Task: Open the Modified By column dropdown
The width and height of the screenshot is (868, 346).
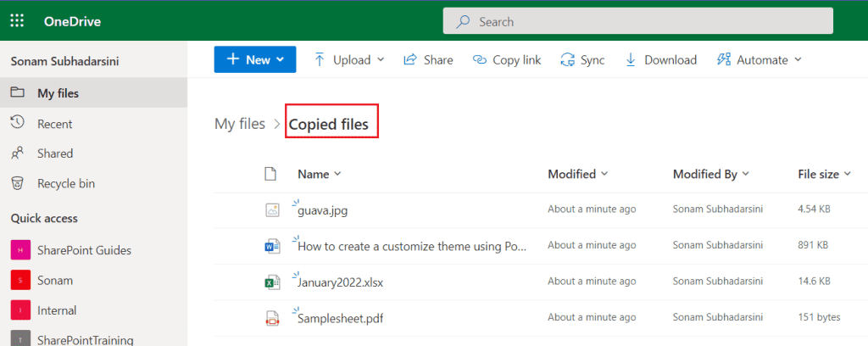Action: 711,175
